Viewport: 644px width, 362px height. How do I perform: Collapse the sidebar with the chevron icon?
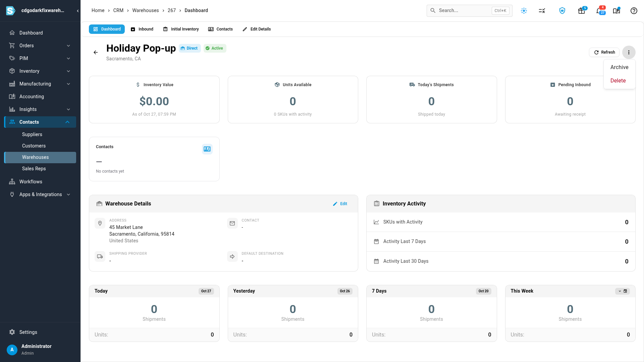77,11
